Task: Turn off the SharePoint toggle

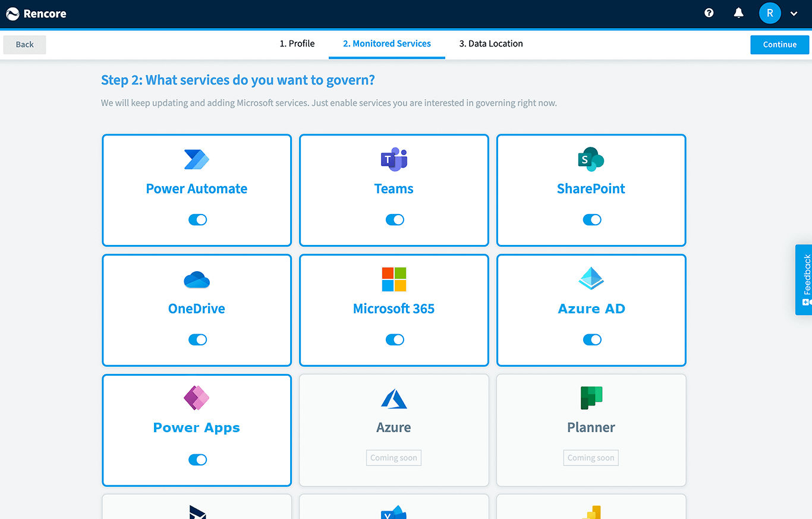Action: coord(592,219)
